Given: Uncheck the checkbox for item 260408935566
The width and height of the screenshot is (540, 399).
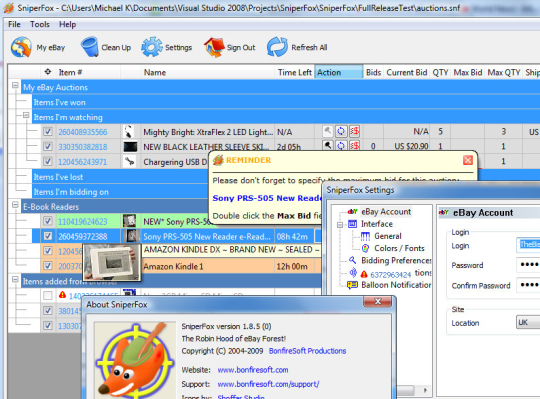Looking at the screenshot, I should 48,132.
